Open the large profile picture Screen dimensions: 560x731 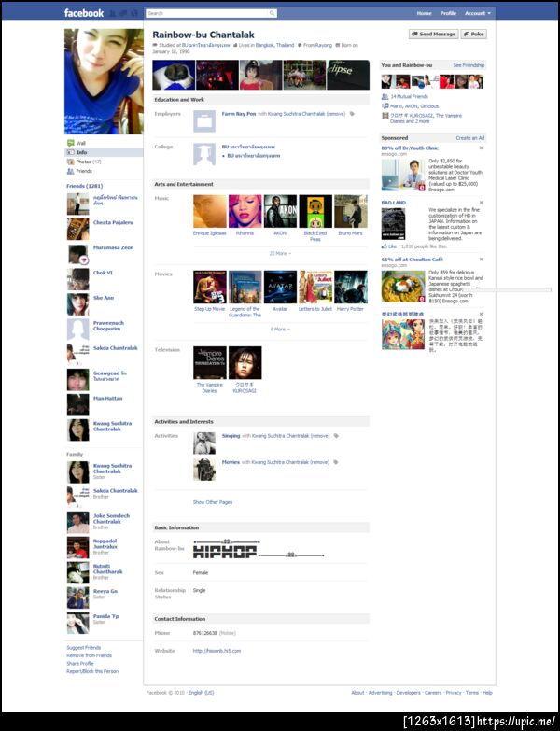(x=104, y=81)
